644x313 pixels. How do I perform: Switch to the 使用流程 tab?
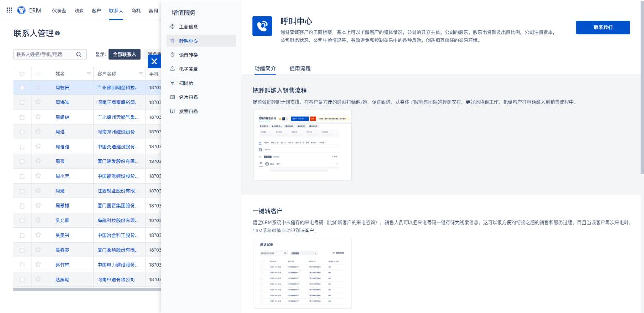[x=300, y=69]
